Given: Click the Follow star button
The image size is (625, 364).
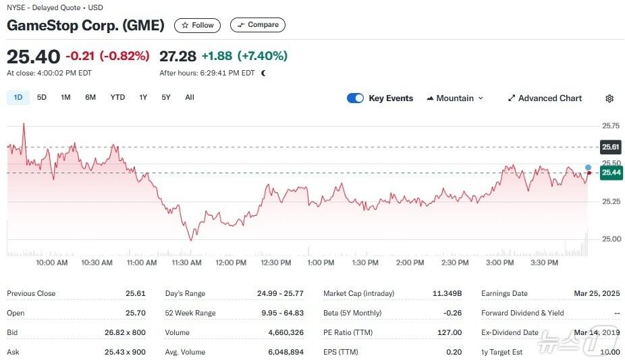Looking at the screenshot, I should tap(196, 25).
